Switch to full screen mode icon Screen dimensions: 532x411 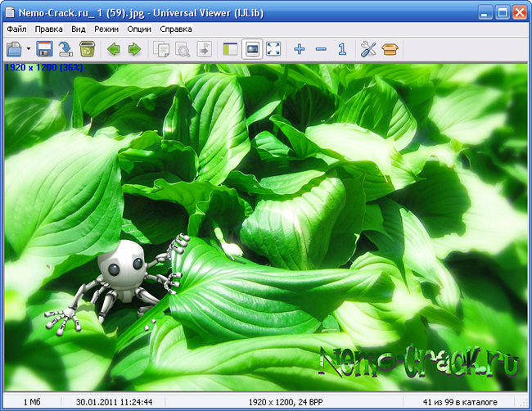point(273,49)
